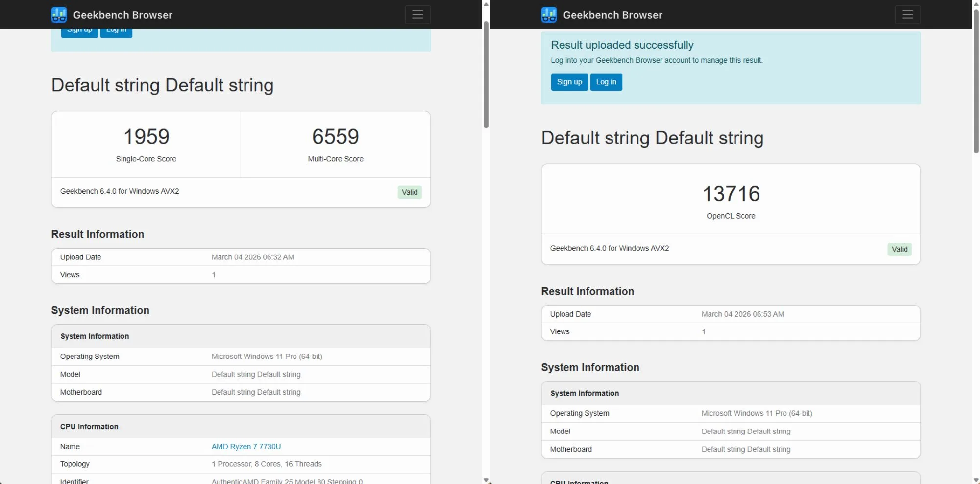Click the scroll-up arrow of the left pane
Viewport: 980px width, 484px height.
pyautogui.click(x=486, y=4)
